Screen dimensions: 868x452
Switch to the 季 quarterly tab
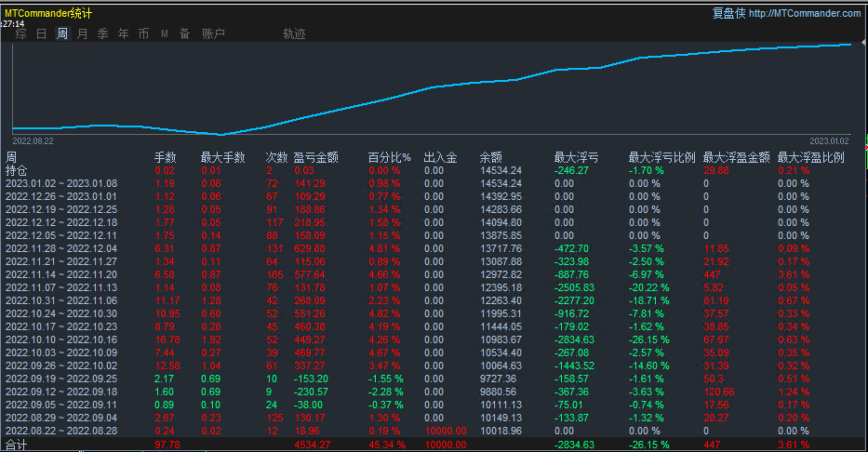103,33
